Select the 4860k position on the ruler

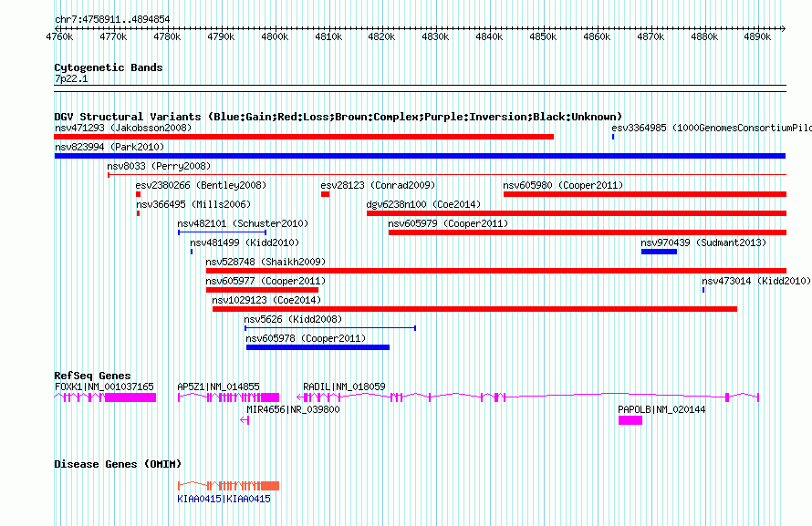597,37
